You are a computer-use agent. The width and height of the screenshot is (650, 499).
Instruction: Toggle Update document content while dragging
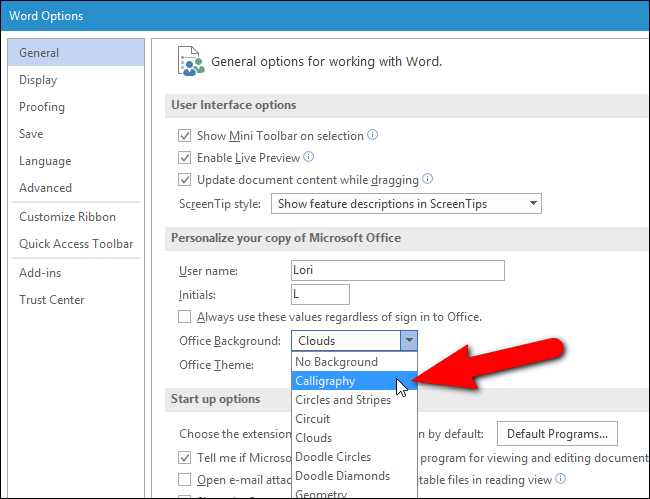coord(184,179)
